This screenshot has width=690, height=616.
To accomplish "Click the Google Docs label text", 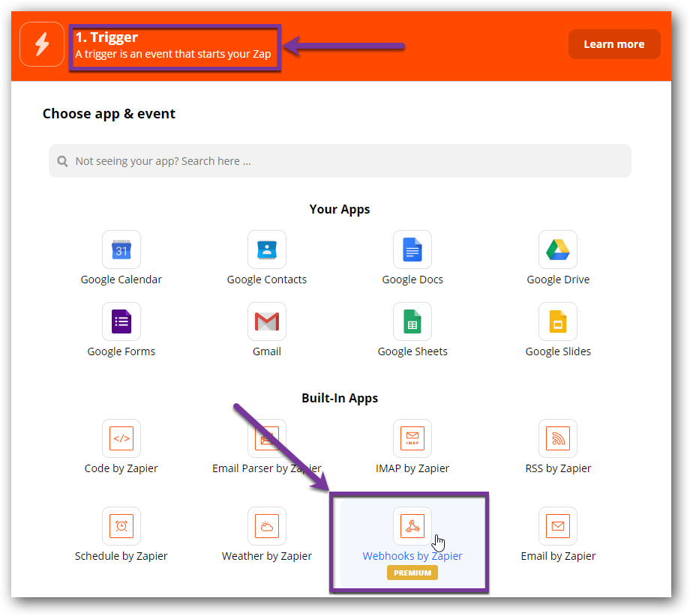I will 412,280.
